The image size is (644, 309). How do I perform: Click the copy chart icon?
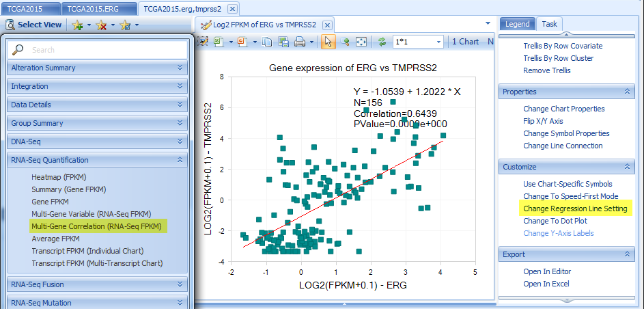[268, 42]
